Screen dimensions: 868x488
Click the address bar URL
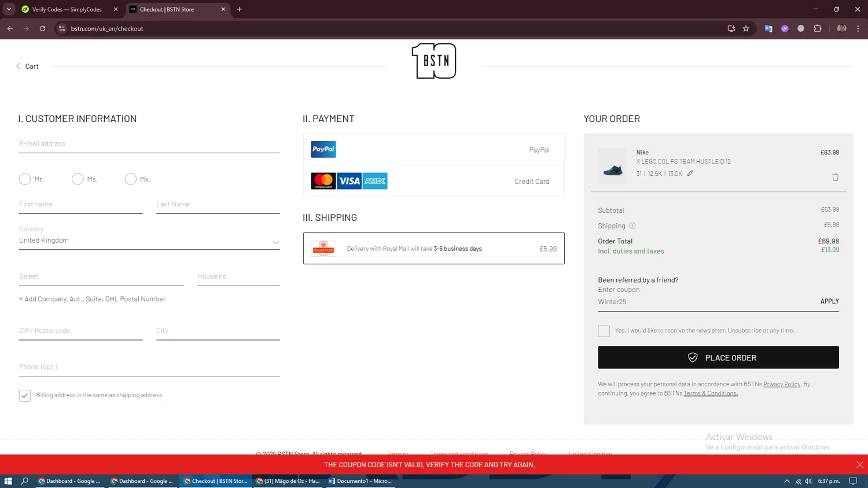[x=107, y=28]
